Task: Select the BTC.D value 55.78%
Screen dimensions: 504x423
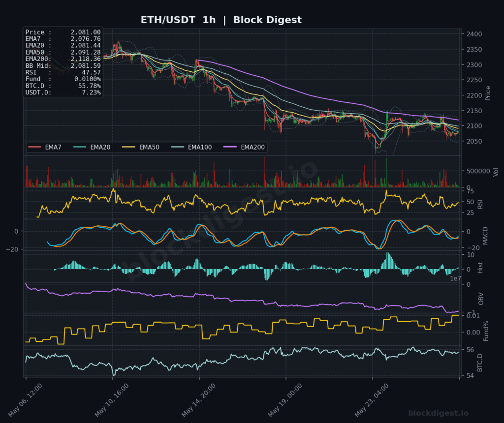Action: [90, 86]
